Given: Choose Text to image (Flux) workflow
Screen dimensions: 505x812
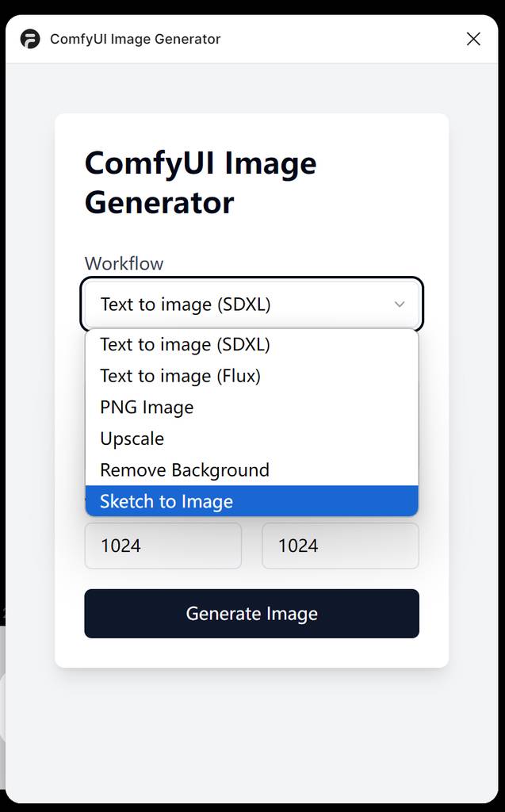Looking at the screenshot, I should tap(180, 376).
